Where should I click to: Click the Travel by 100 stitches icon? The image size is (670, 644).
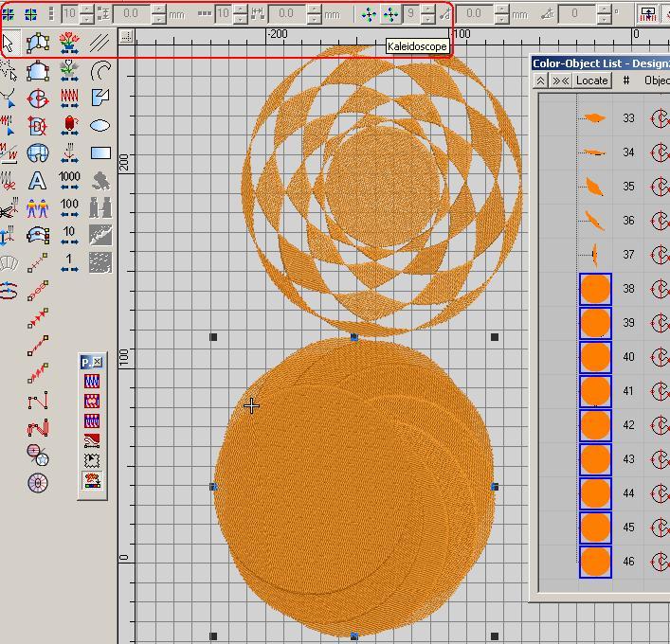[x=69, y=207]
